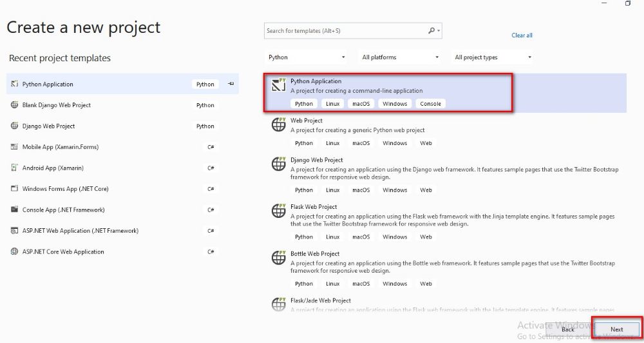Click the C# tag next to Android App (Xamarin)
This screenshot has width=644, height=343.
[x=211, y=168]
